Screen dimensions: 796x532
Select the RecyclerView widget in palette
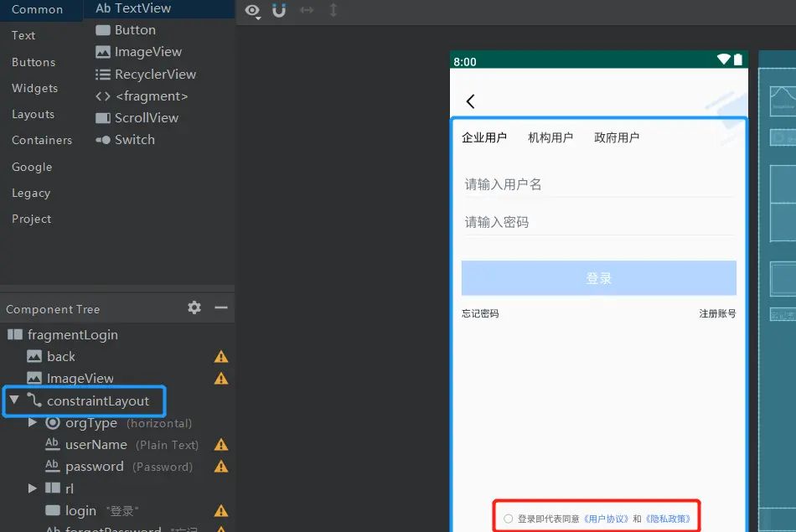point(155,74)
